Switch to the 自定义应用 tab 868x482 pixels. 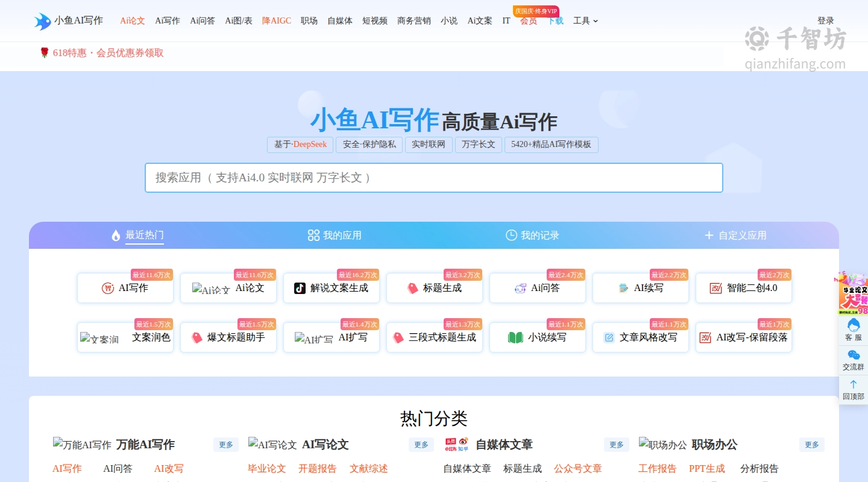[735, 235]
